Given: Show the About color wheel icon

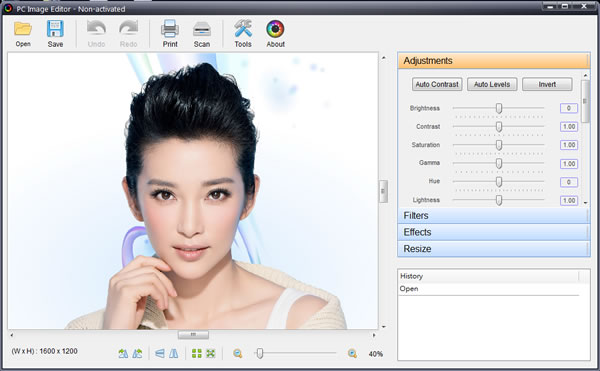Looking at the screenshot, I should click(276, 34).
